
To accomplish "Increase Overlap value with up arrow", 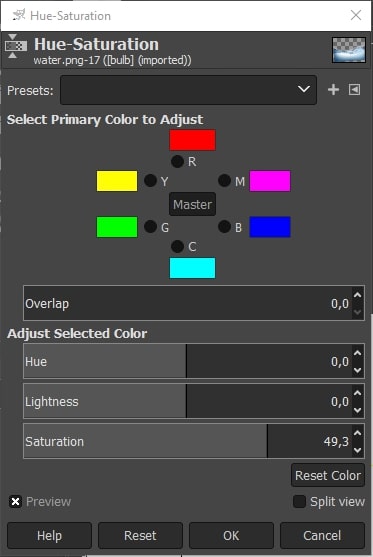I will 357,295.
